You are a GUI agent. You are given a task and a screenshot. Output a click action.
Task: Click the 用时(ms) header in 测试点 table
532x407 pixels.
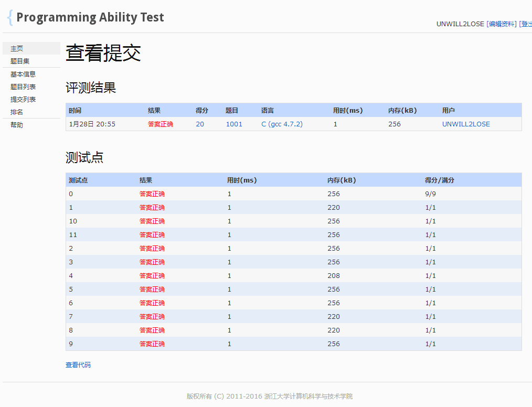tap(242, 180)
